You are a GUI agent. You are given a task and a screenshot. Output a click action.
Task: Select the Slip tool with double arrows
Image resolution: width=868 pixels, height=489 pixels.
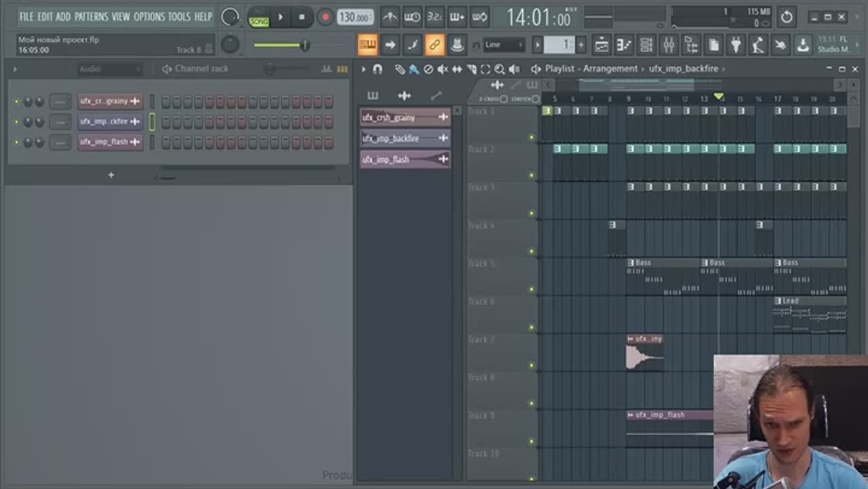point(457,69)
